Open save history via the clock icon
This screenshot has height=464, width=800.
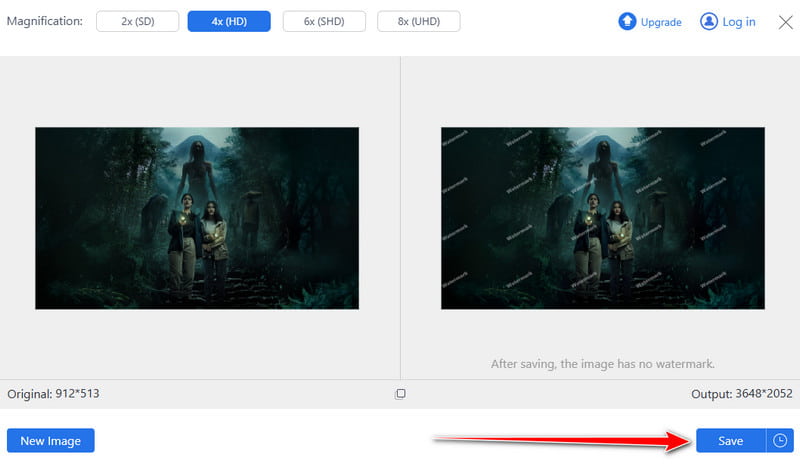point(780,441)
